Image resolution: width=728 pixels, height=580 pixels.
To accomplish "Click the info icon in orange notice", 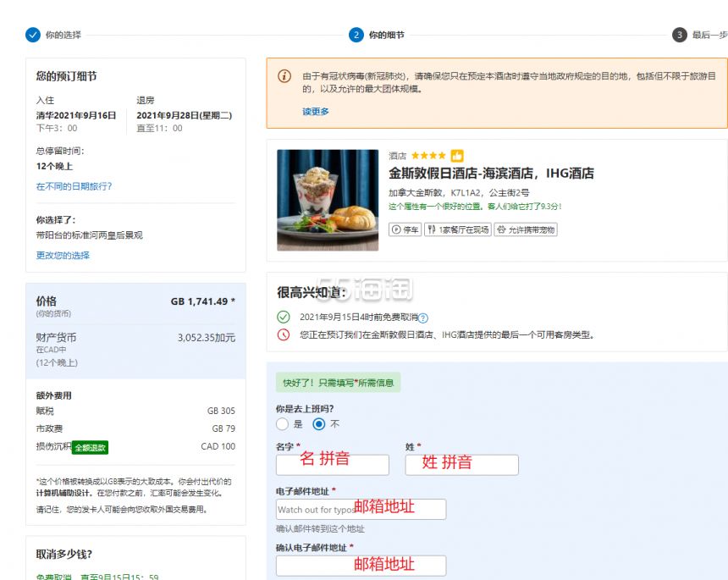I will 284,75.
